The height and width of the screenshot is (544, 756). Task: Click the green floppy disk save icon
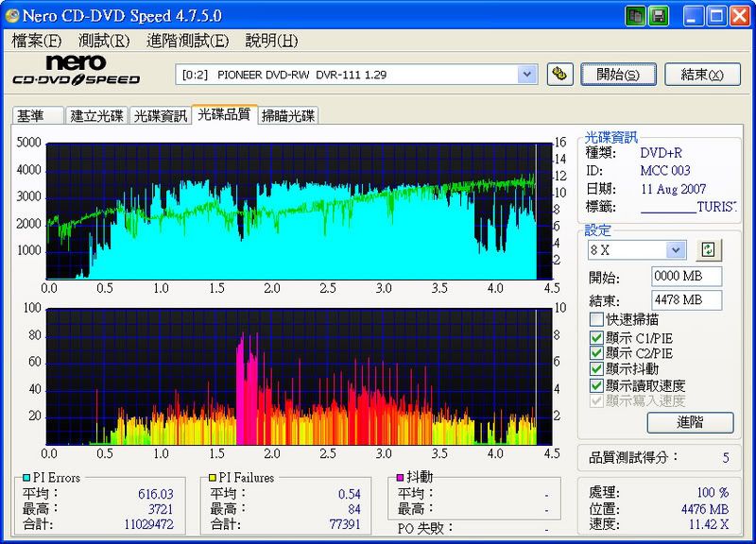tap(658, 16)
